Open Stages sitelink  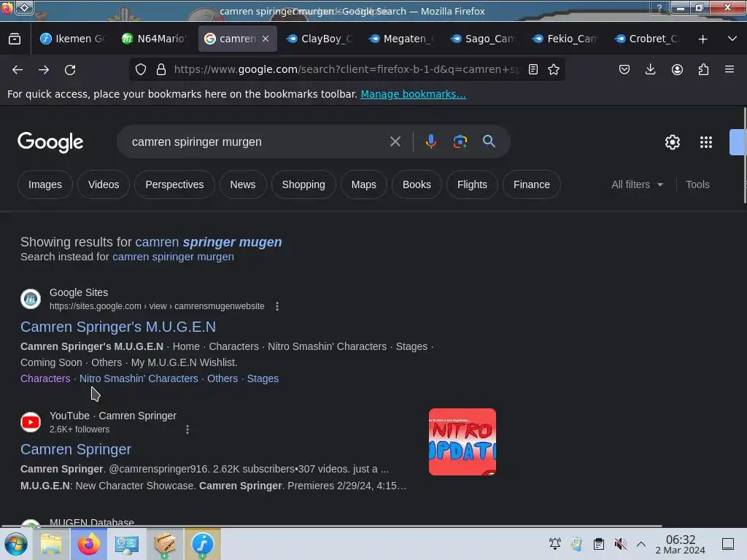point(263,378)
